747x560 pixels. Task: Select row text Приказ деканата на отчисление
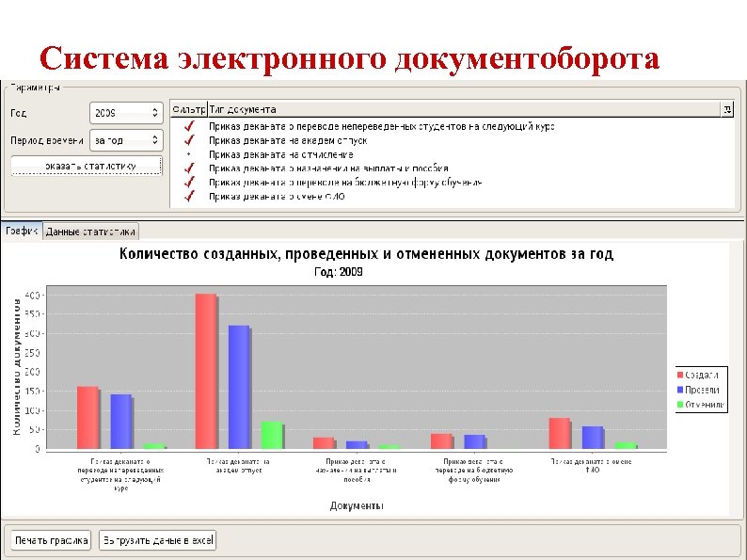pos(280,154)
